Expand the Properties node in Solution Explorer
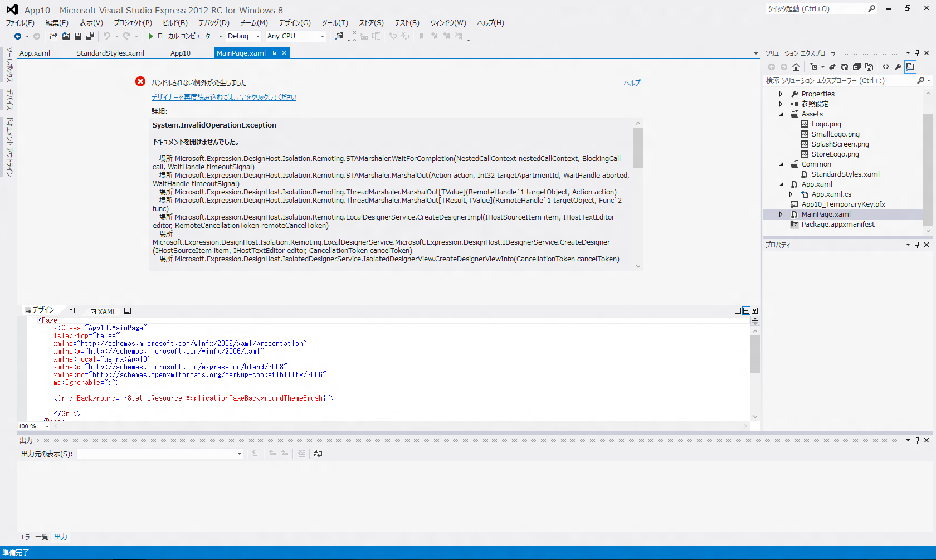The image size is (936, 560). [781, 94]
